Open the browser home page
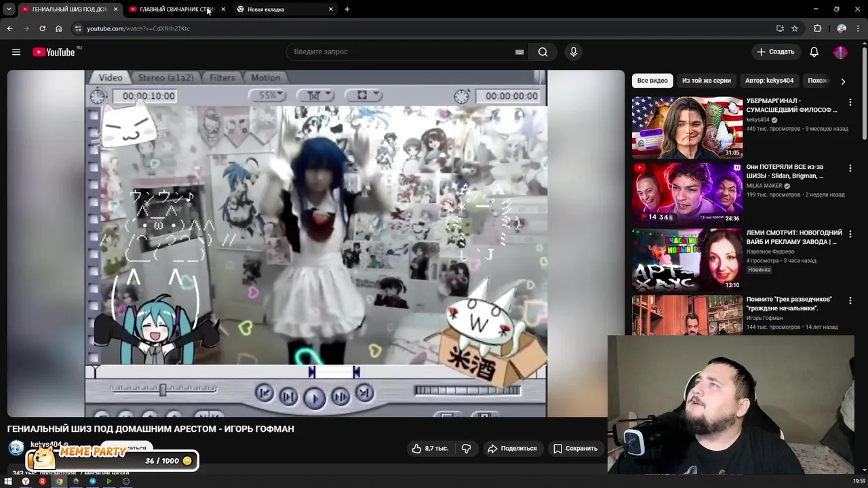Image resolution: width=868 pixels, height=488 pixels. [58, 28]
